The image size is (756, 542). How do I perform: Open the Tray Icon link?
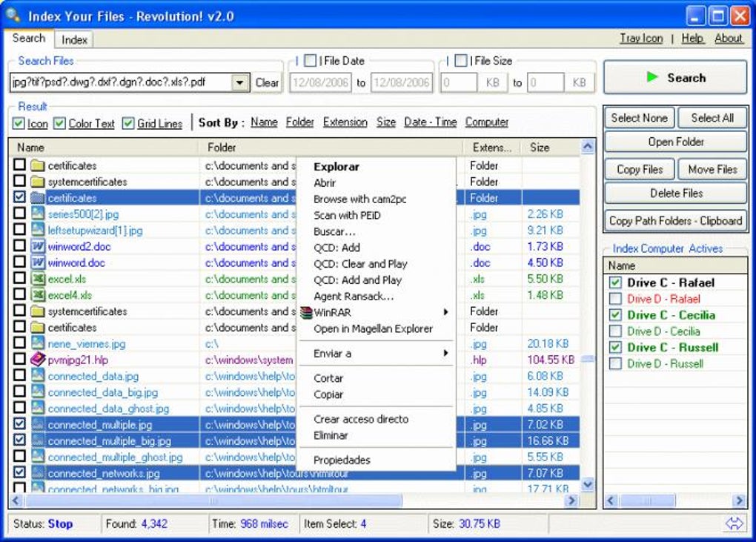click(x=641, y=38)
